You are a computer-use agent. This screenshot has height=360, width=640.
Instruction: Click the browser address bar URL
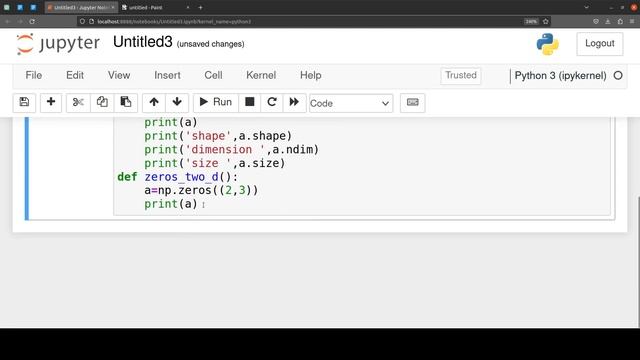click(x=174, y=21)
